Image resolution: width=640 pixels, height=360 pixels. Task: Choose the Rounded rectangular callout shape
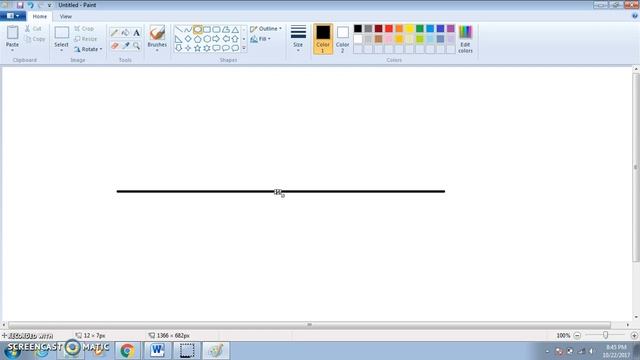point(216,48)
